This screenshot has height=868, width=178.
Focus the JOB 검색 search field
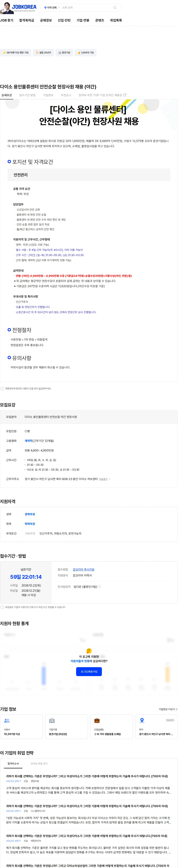[86, 7]
